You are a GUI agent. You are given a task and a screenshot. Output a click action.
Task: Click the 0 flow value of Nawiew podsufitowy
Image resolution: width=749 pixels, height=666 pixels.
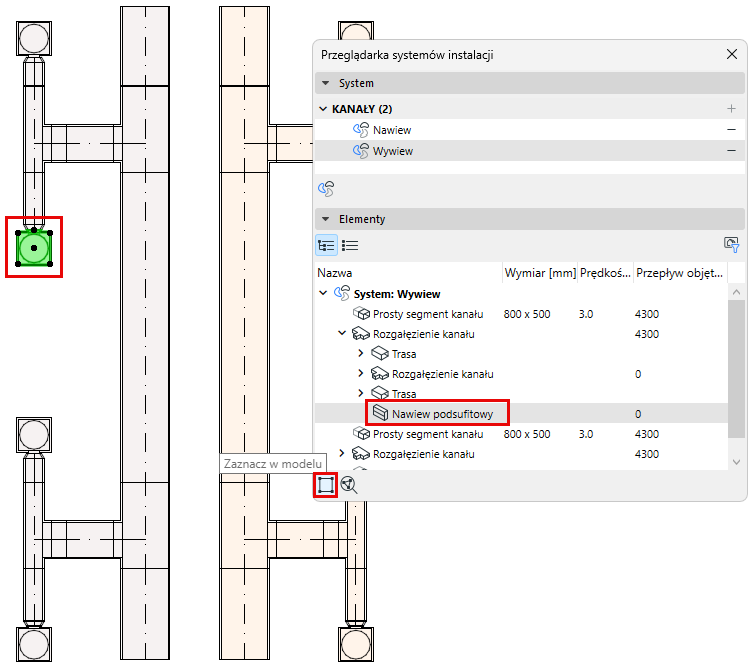638,414
